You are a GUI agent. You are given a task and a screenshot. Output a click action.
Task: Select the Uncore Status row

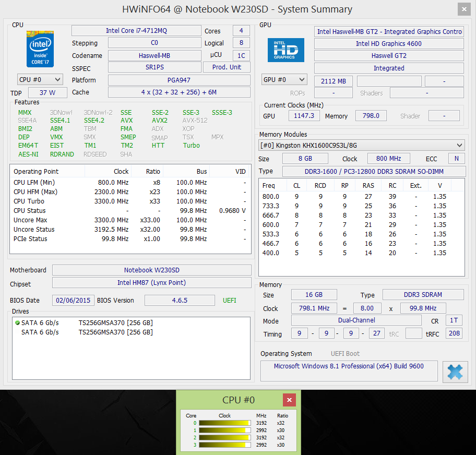pos(130,230)
